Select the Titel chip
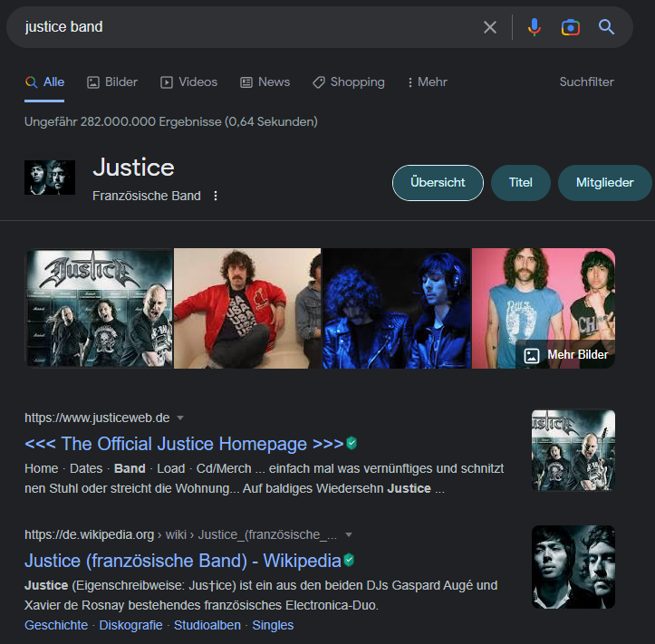The image size is (655, 644). pos(521,182)
